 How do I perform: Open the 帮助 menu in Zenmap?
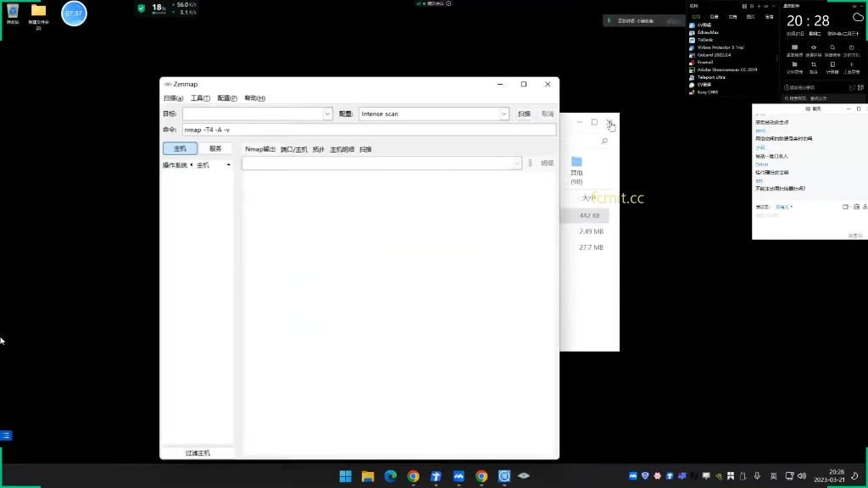[x=254, y=98]
